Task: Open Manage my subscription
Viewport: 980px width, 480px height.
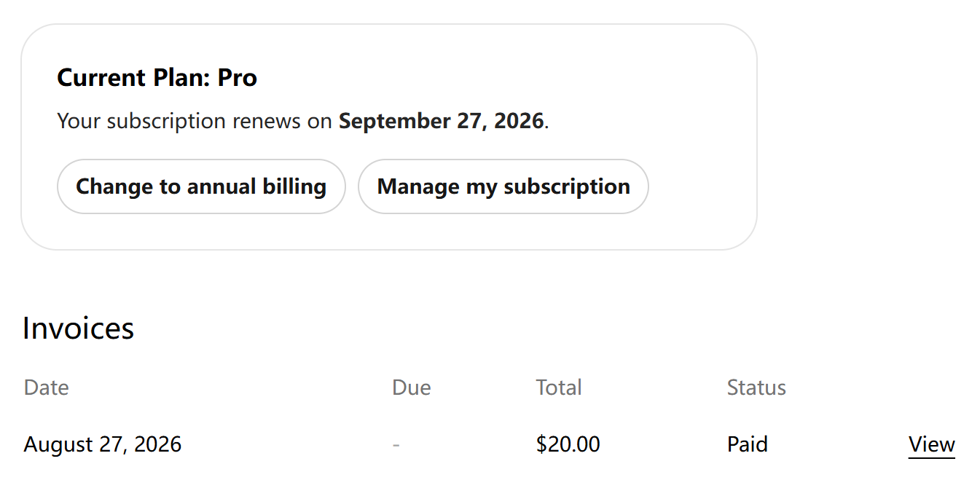Action: (503, 186)
